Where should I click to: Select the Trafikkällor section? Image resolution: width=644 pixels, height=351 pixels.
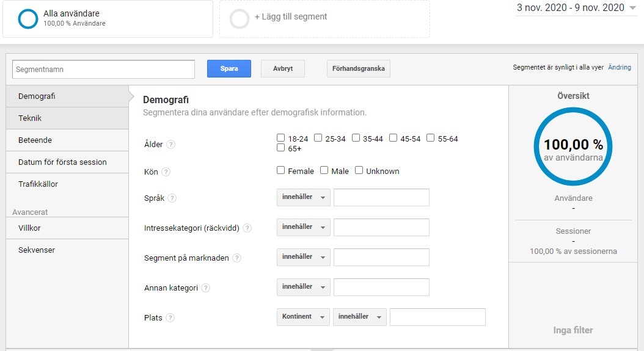pyautogui.click(x=67, y=184)
